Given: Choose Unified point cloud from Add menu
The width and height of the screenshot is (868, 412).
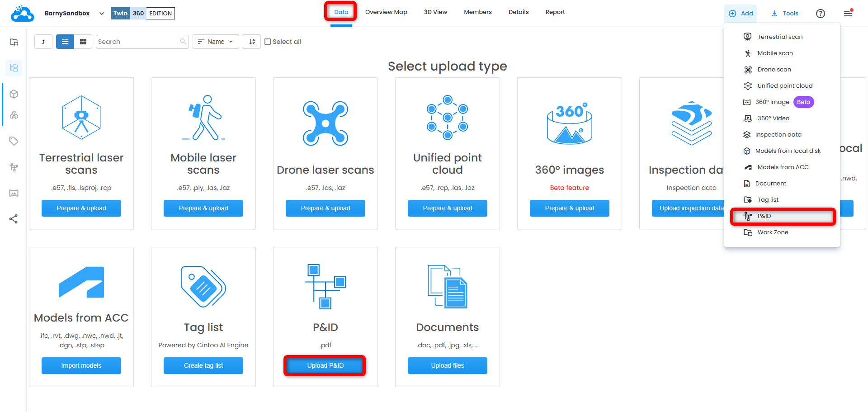Looking at the screenshot, I should pyautogui.click(x=782, y=86).
